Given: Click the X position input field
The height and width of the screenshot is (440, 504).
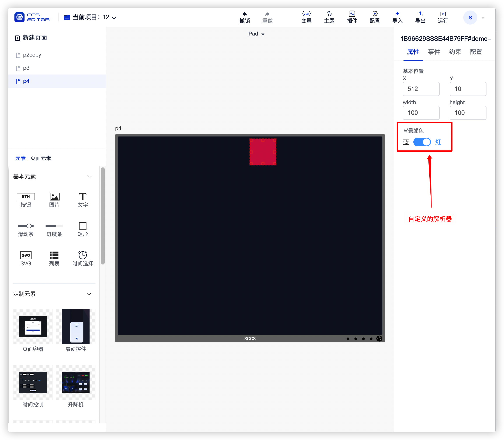Looking at the screenshot, I should click(x=421, y=89).
